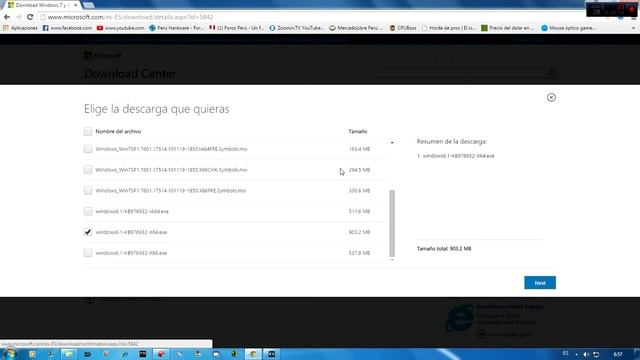Open the volume speaker tray icon
Screen dimensions: 640x360
[x=586, y=354]
